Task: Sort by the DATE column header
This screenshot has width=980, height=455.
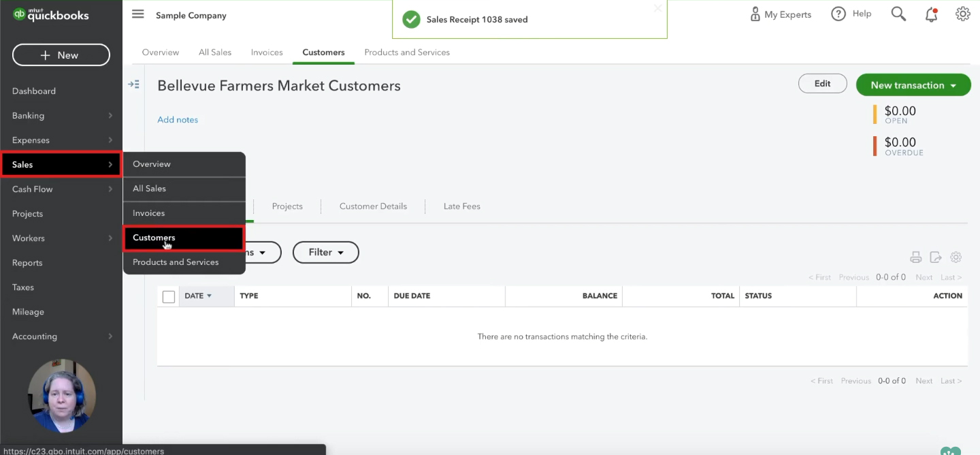Action: coord(198,296)
